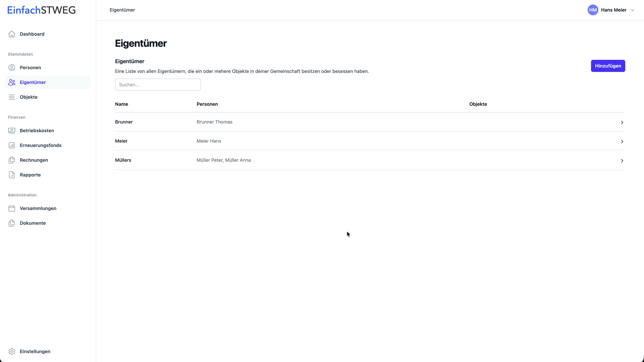Focus the Suchen search field
The image size is (644, 362).
pyautogui.click(x=158, y=85)
